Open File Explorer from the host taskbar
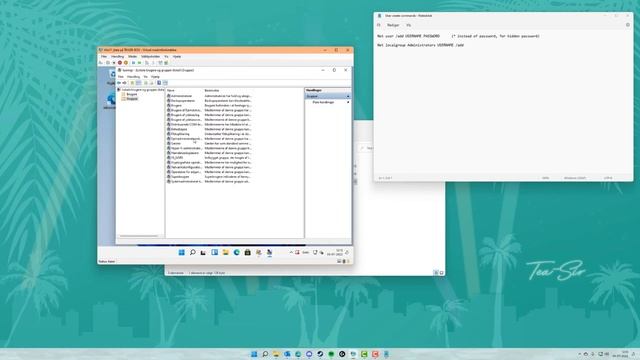This screenshot has width=640, height=360. [276, 354]
